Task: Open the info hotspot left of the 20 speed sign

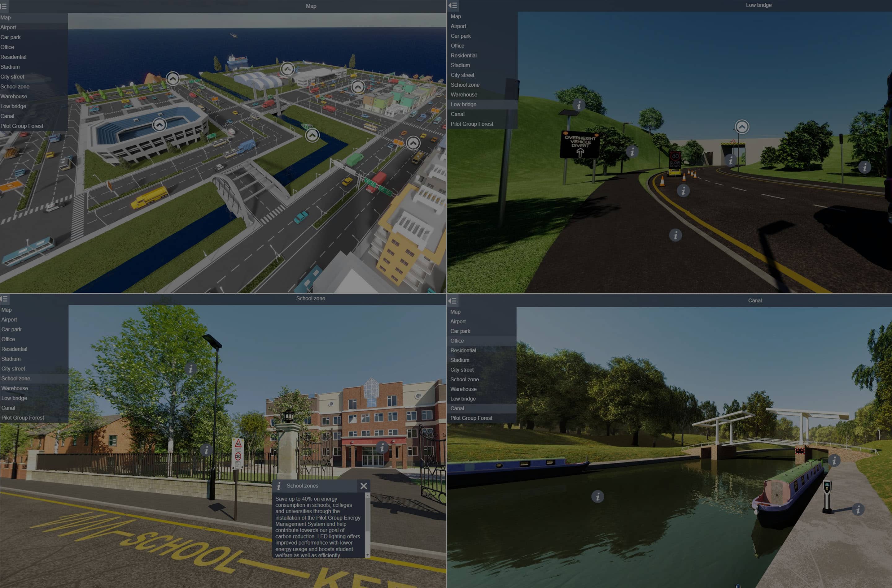Action: coord(206,450)
